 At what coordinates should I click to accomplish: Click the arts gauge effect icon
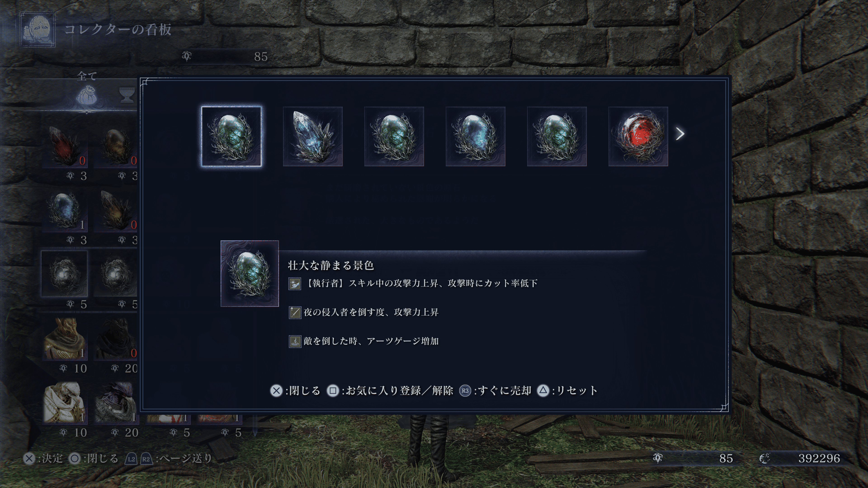[295, 342]
